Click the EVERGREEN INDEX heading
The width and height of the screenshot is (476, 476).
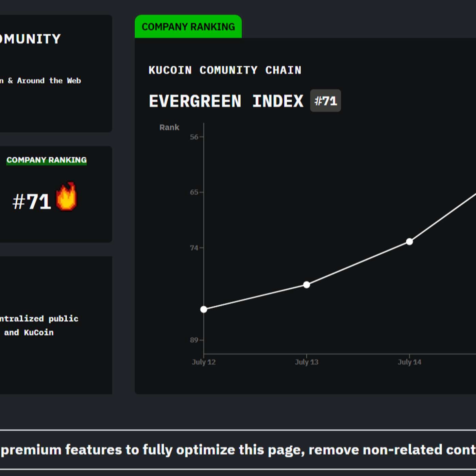[226, 100]
